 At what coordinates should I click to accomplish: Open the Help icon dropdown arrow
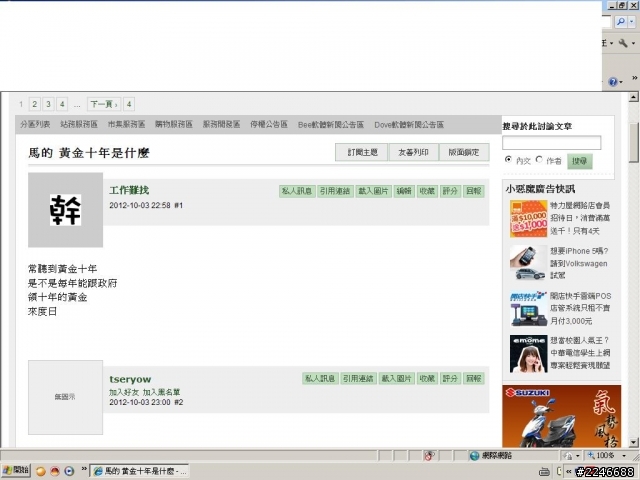[621, 82]
